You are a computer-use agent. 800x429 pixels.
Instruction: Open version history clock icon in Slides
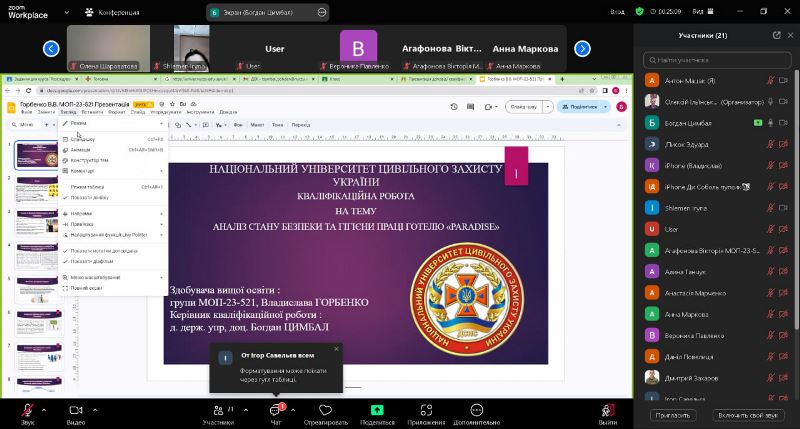point(454,107)
